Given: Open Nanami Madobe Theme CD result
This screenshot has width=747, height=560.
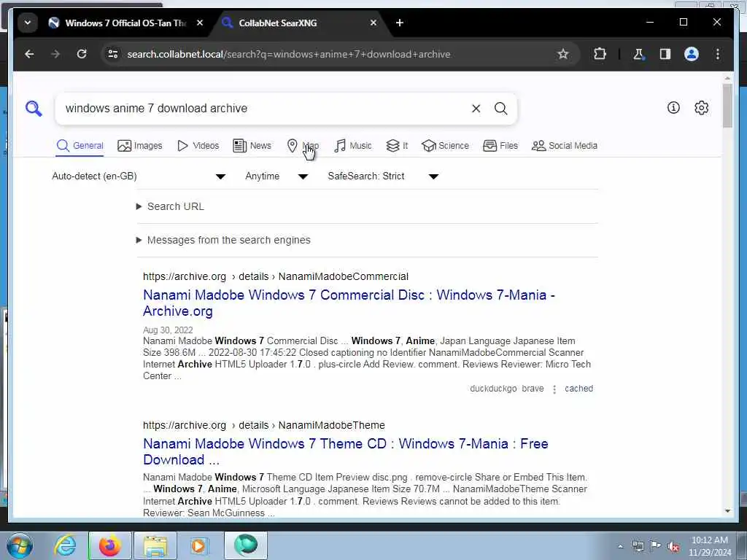Looking at the screenshot, I should (345, 451).
